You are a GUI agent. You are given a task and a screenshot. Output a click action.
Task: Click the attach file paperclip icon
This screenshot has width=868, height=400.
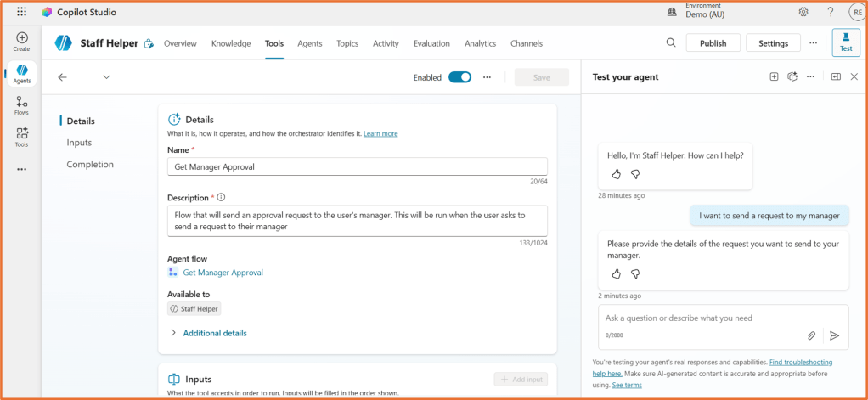tap(811, 335)
